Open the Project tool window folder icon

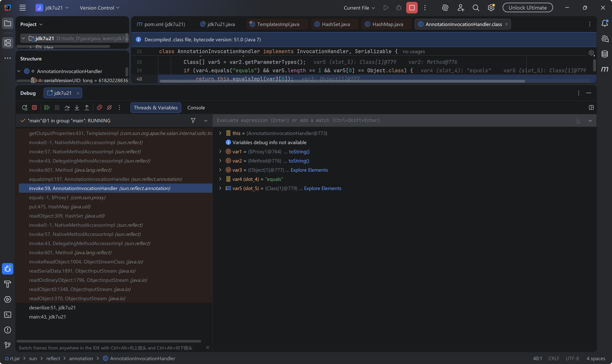[8, 24]
